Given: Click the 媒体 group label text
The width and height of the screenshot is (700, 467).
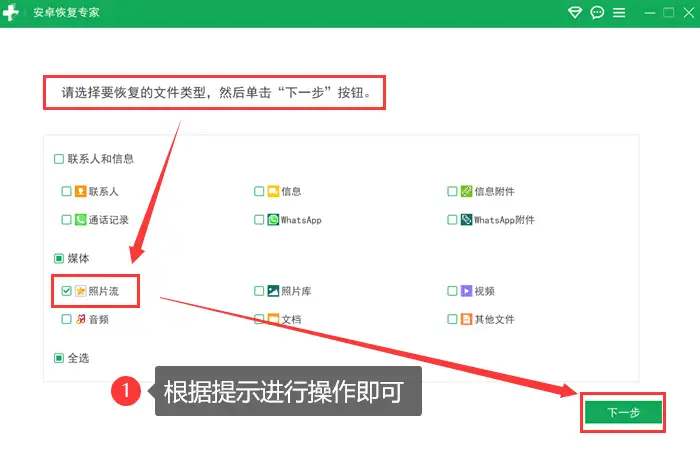Looking at the screenshot, I should [78, 259].
